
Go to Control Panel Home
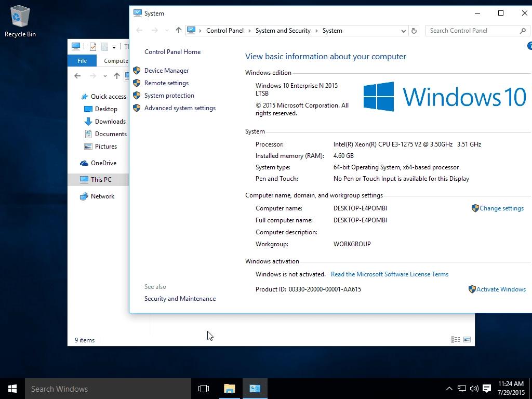(x=172, y=52)
